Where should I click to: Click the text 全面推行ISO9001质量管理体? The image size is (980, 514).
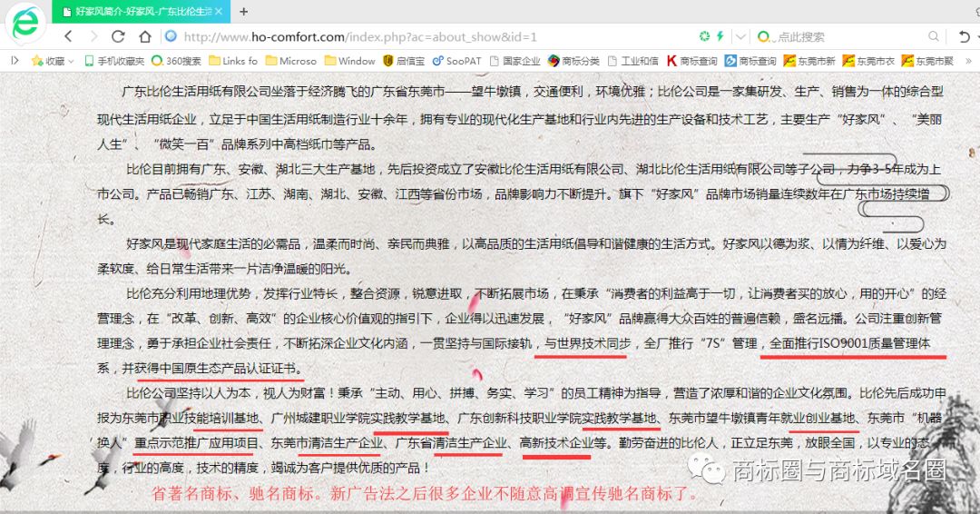coord(849,343)
